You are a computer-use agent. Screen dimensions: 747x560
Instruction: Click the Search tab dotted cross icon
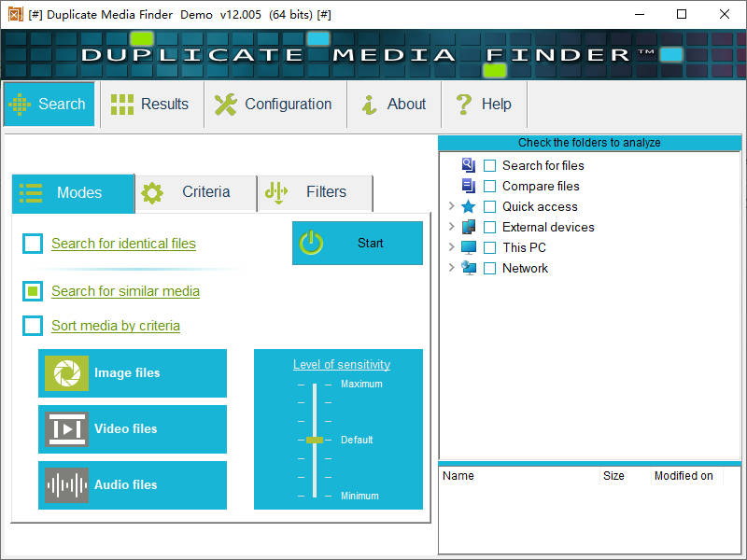pos(20,105)
